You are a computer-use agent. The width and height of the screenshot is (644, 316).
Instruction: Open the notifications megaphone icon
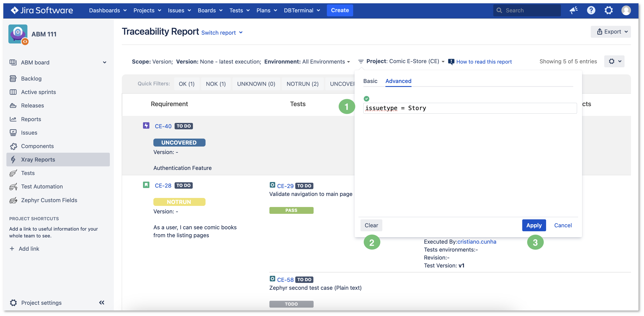click(x=574, y=10)
